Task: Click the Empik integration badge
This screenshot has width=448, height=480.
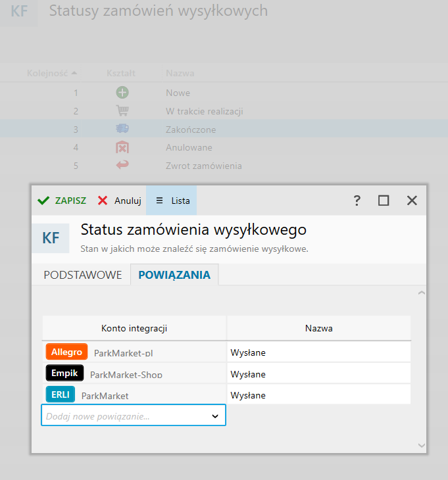Action: 64,373
